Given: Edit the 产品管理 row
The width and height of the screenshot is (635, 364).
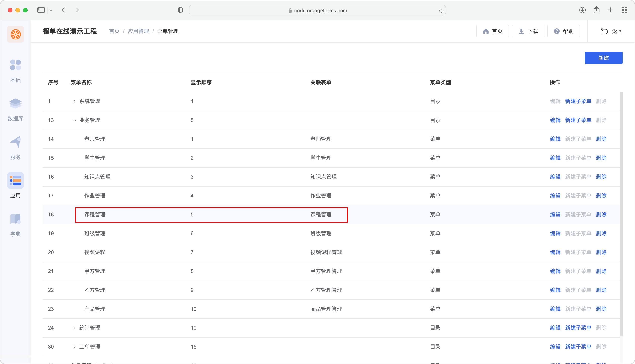Looking at the screenshot, I should tap(555, 309).
